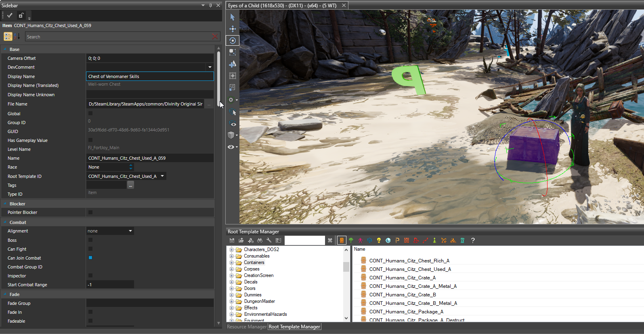This screenshot has height=334, width=644.
Task: Open the Root Template ID dropdown
Action: [x=162, y=176]
